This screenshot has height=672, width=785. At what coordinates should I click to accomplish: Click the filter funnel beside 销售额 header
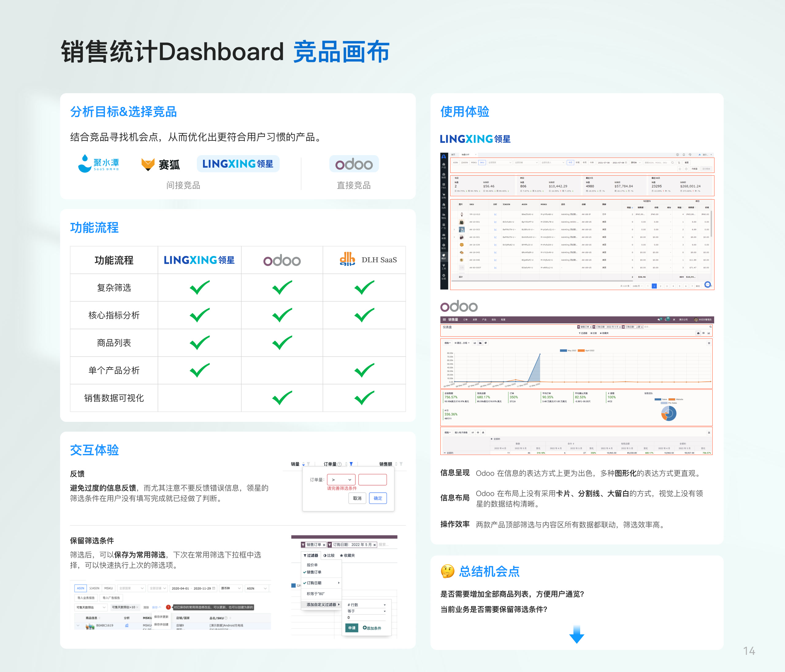click(401, 464)
